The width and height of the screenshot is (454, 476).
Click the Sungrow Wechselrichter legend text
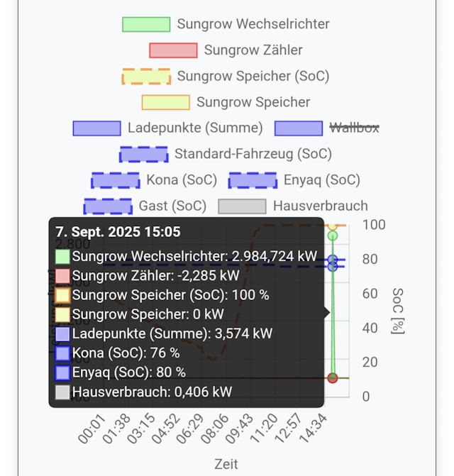point(253,24)
